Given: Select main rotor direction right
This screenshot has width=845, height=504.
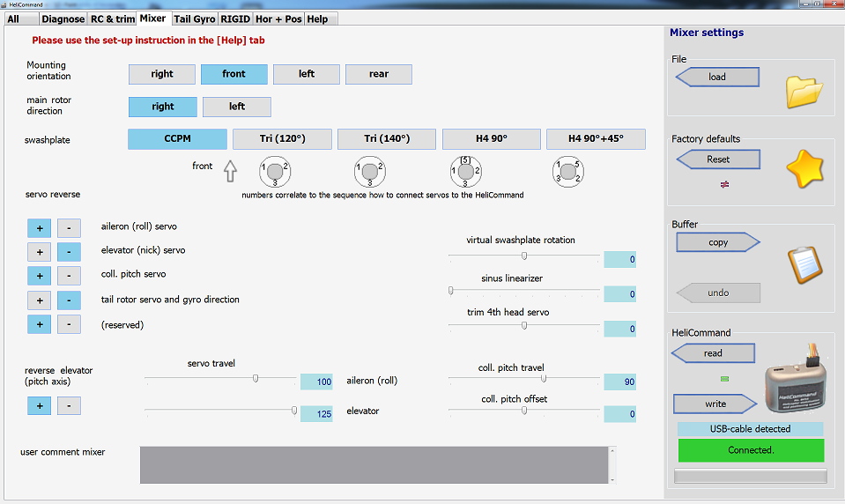Looking at the screenshot, I should (163, 107).
